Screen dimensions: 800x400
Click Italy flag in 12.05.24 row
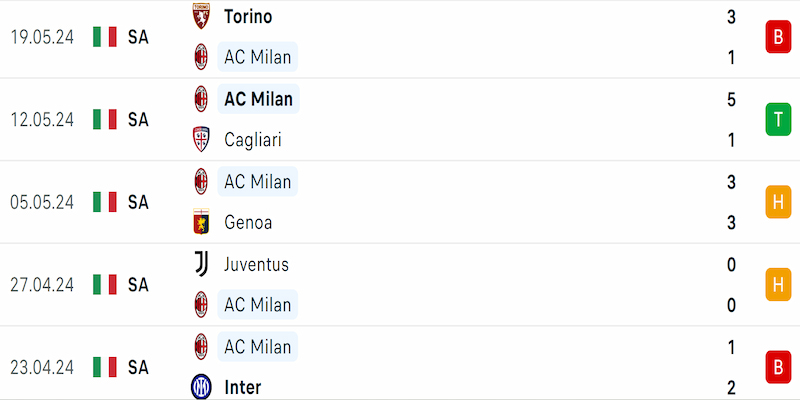coord(105,119)
